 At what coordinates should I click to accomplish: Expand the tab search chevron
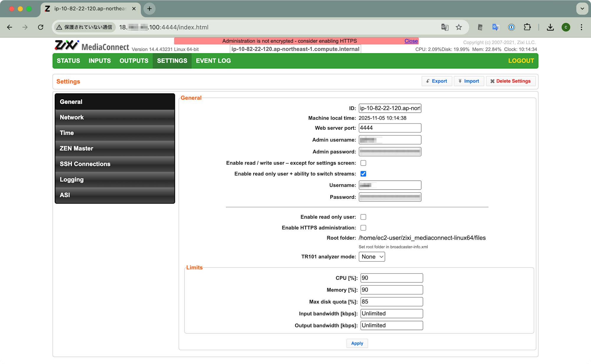tap(582, 9)
